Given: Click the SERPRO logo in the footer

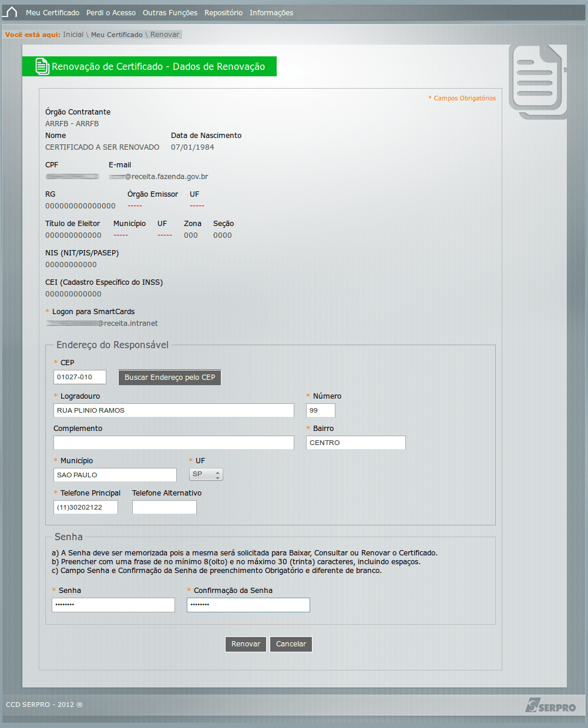Looking at the screenshot, I should (550, 705).
